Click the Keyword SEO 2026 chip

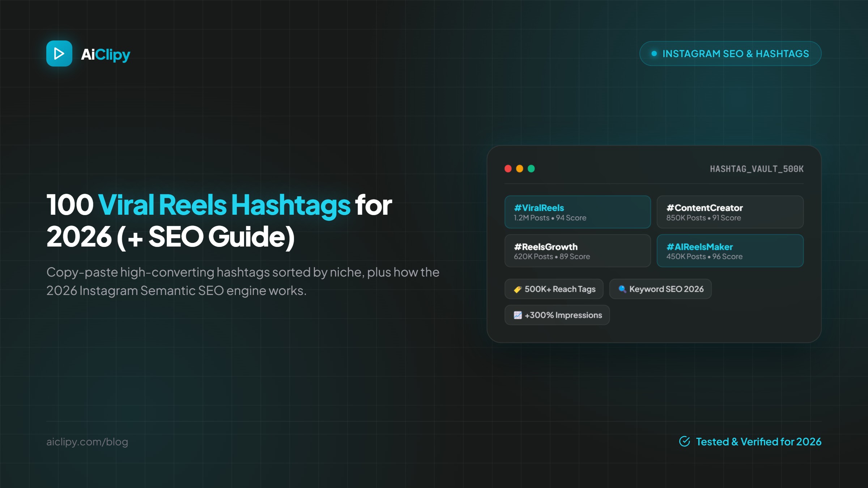coord(660,289)
